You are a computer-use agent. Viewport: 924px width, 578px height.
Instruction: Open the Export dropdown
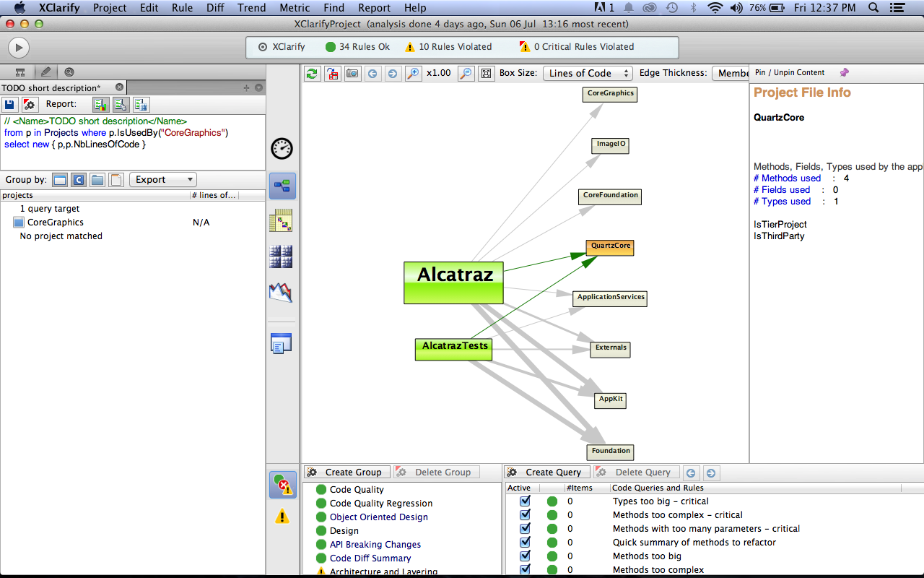coord(162,179)
